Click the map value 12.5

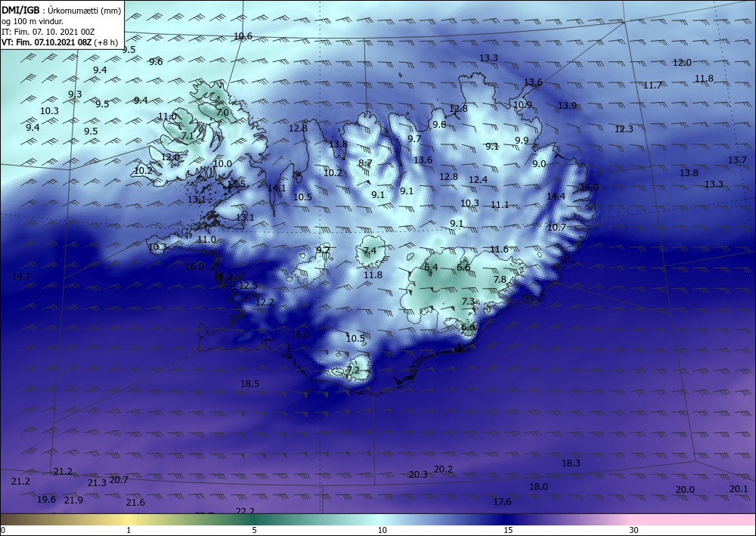(x=248, y=286)
